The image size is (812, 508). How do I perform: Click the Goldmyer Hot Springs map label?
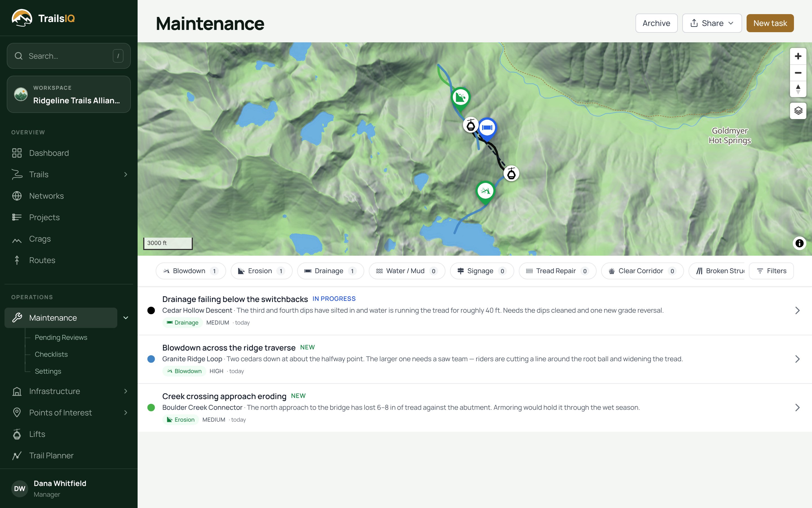click(x=730, y=135)
